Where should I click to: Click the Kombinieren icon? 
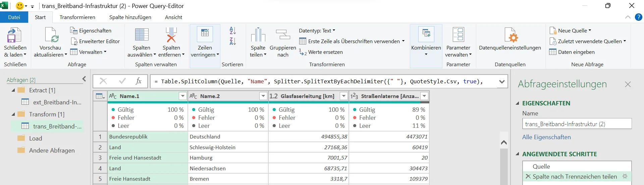pyautogui.click(x=426, y=34)
